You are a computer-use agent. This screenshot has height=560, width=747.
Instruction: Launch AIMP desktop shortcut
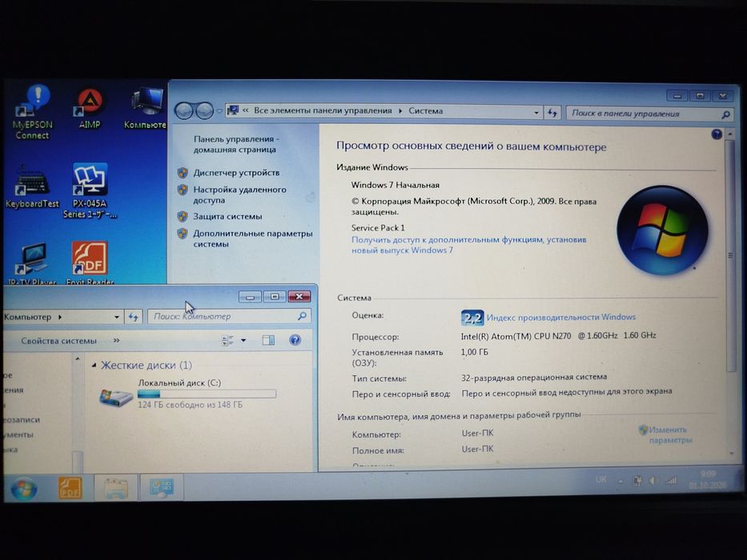pyautogui.click(x=90, y=109)
